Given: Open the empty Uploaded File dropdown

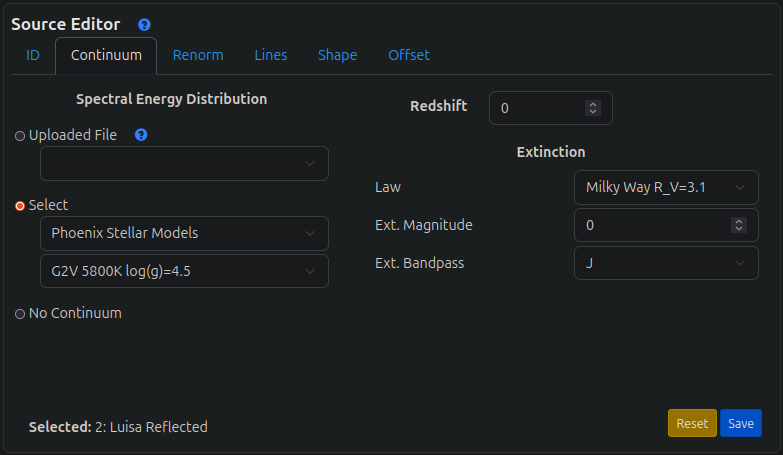Looking at the screenshot, I should click(184, 163).
